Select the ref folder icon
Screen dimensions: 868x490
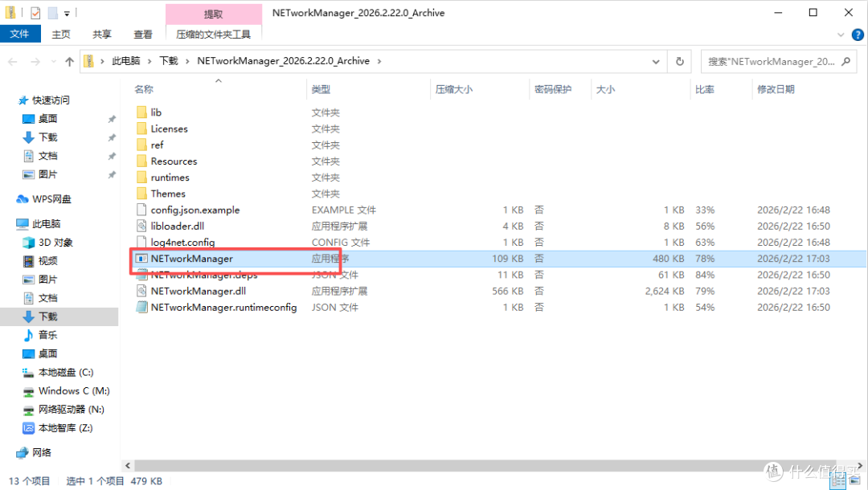pos(141,145)
